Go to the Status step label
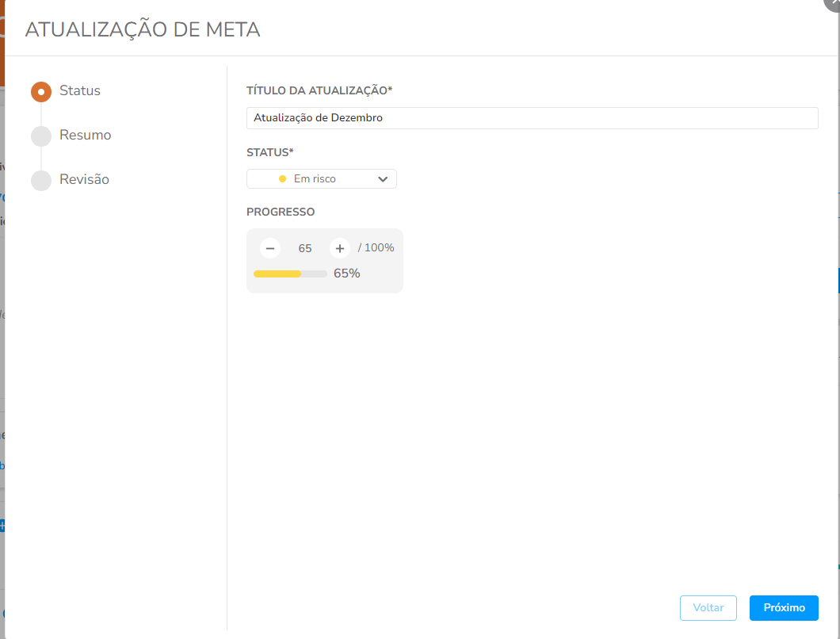 coord(80,90)
